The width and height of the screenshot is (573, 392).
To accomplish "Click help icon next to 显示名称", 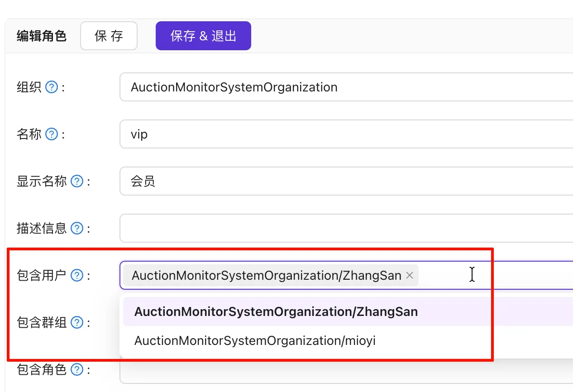I will point(77,182).
